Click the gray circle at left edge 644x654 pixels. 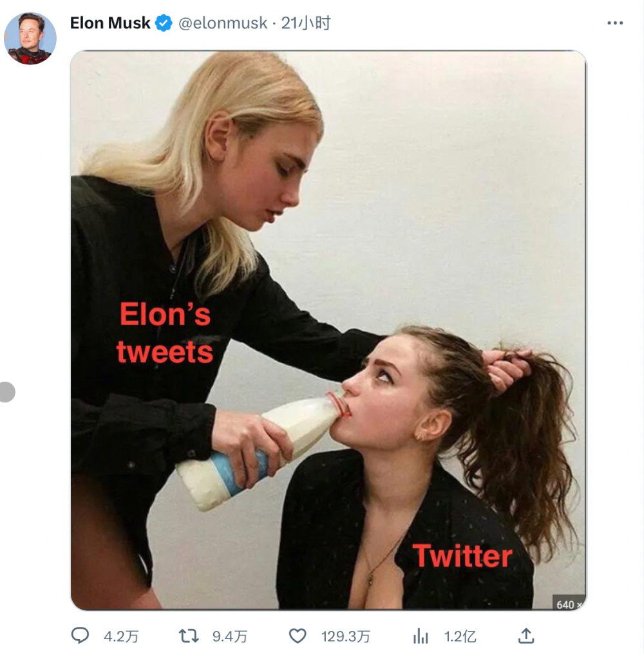click(x=7, y=392)
